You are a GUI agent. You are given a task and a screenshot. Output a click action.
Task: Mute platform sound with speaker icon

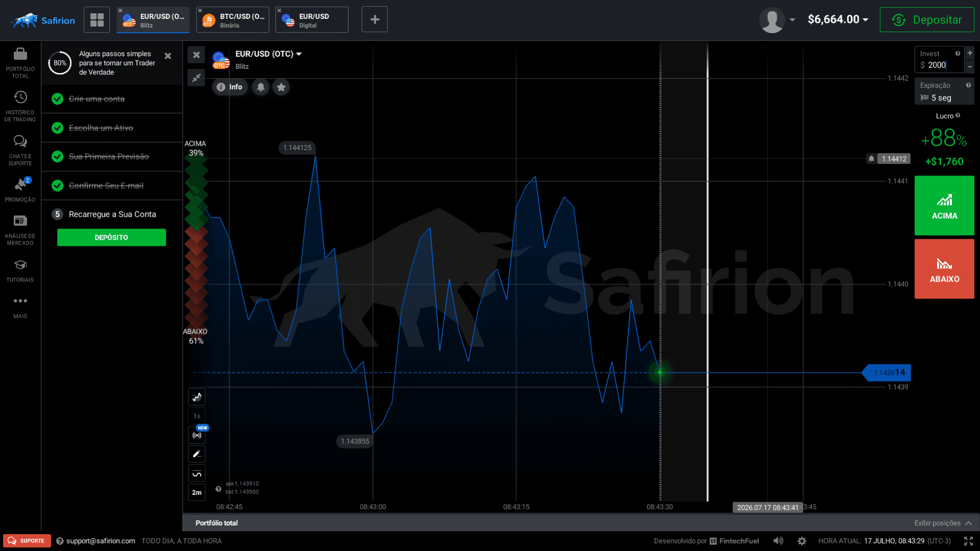point(778,541)
